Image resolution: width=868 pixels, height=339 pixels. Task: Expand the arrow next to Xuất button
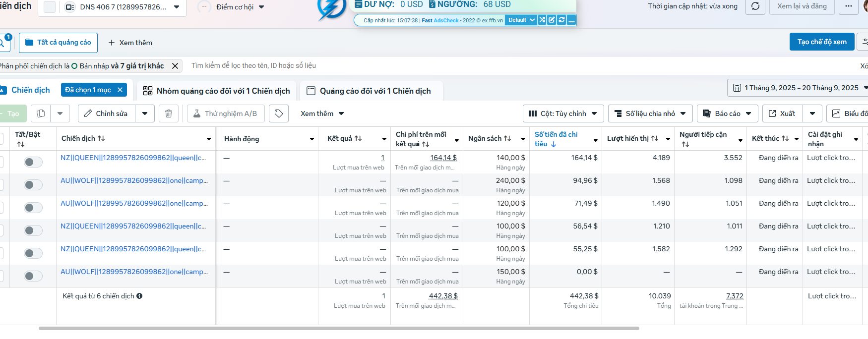point(812,113)
